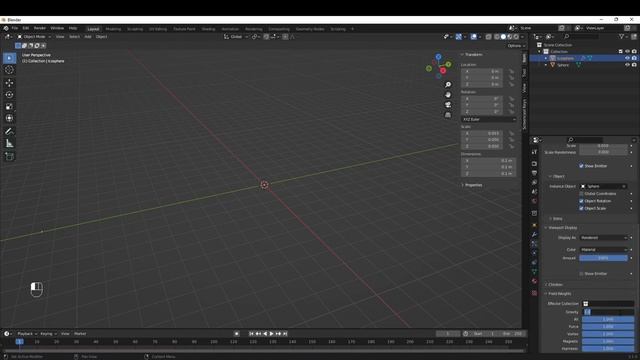The height and width of the screenshot is (360, 640).
Task: Adjust the Gravity weight slider
Action: tap(608, 312)
